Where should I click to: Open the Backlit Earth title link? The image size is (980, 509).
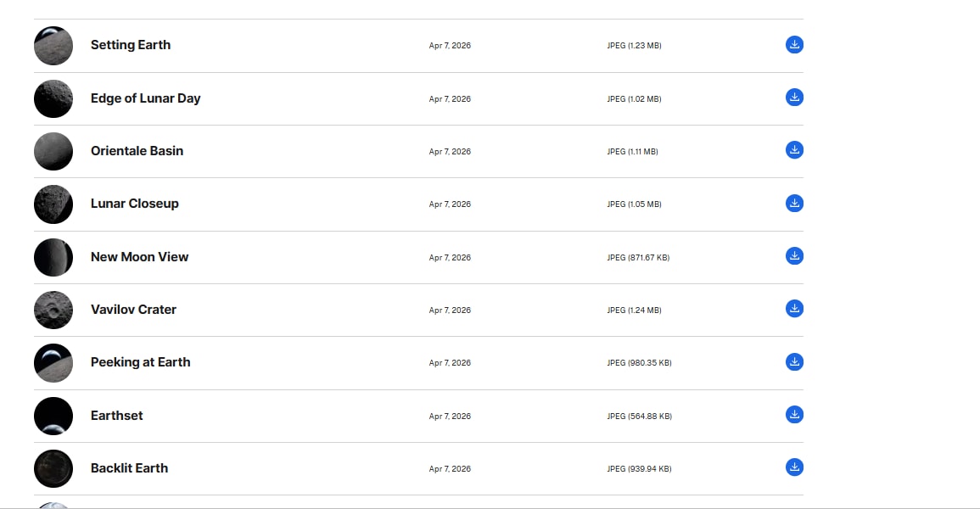pos(129,468)
